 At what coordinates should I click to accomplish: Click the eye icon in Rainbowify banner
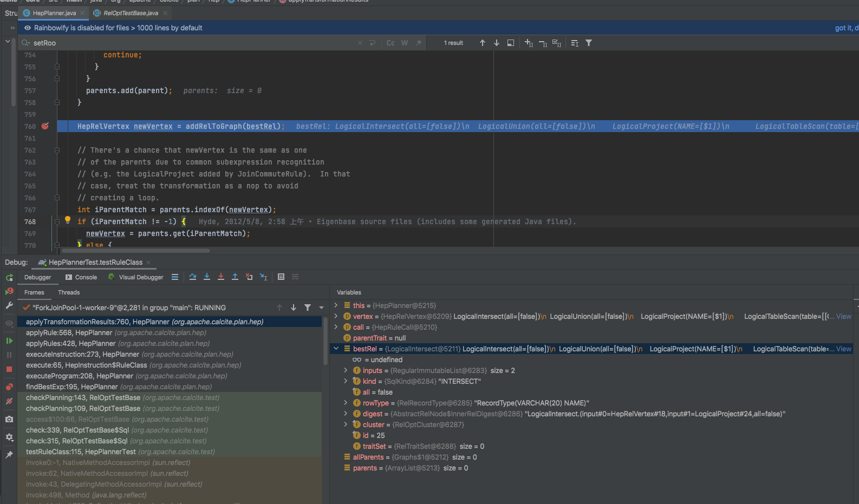(28, 28)
